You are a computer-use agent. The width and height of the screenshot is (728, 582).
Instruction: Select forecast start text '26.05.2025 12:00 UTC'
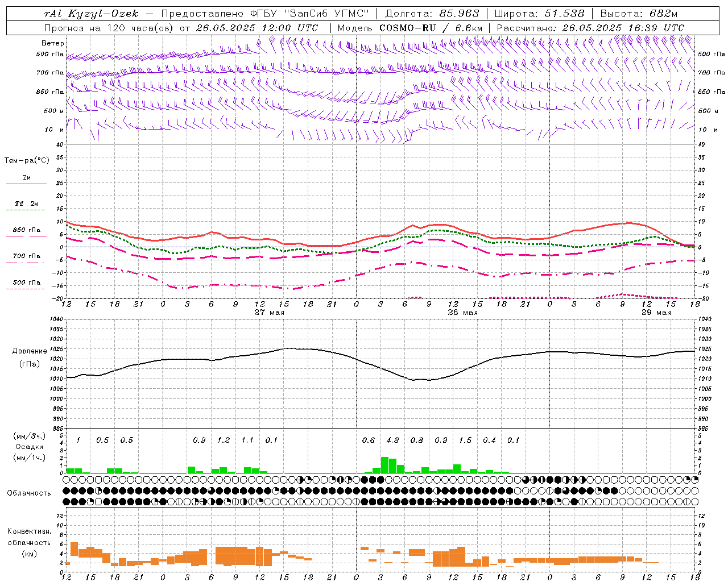tap(257, 27)
